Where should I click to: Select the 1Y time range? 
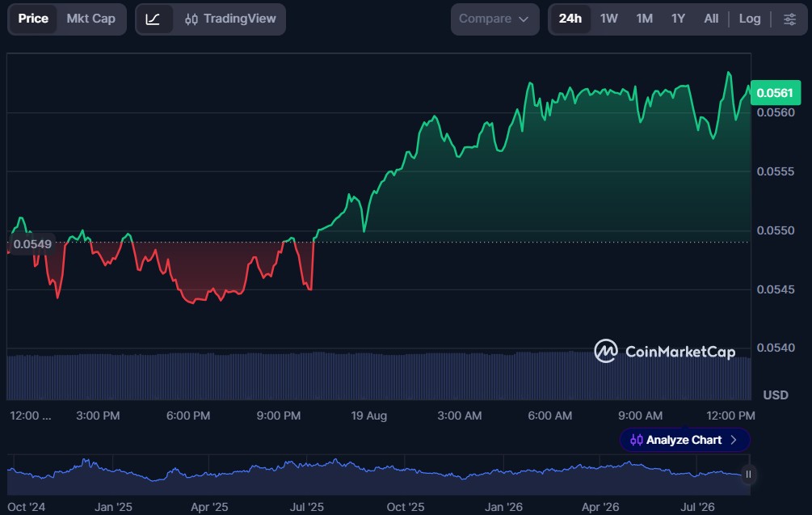(679, 19)
